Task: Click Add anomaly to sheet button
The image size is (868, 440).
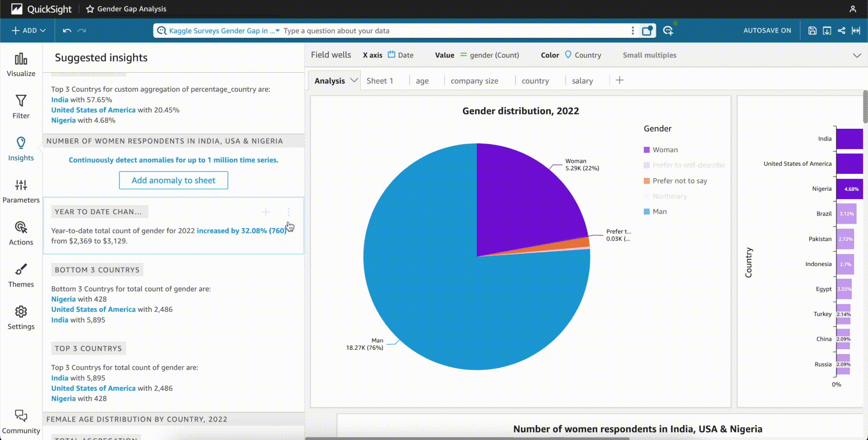Action: coord(174,180)
